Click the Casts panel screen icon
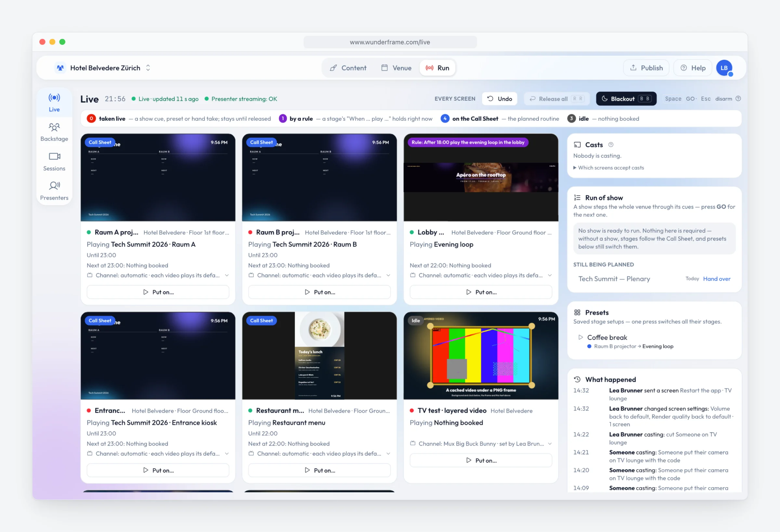The height and width of the screenshot is (532, 780). (x=577, y=145)
